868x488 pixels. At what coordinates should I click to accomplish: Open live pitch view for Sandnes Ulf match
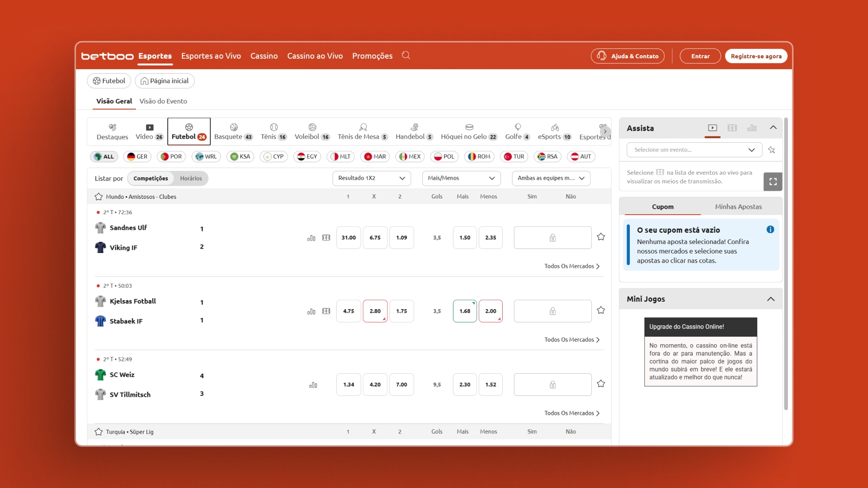(x=326, y=238)
